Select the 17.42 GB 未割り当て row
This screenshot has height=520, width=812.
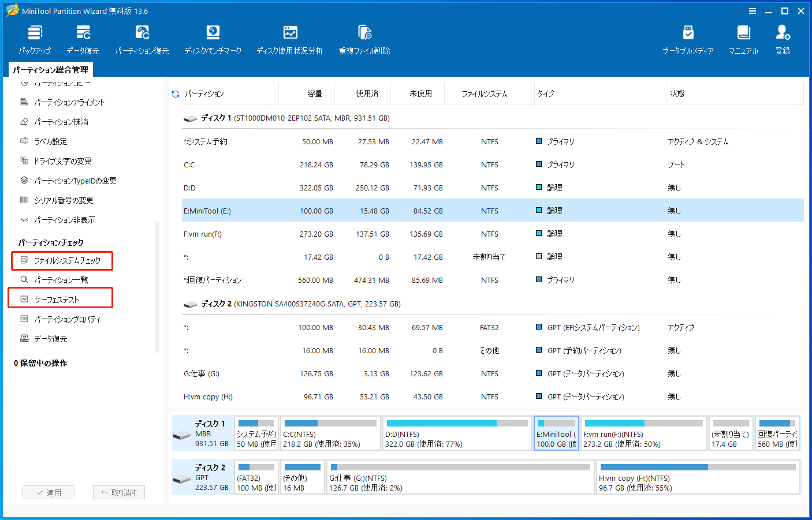(x=493, y=257)
